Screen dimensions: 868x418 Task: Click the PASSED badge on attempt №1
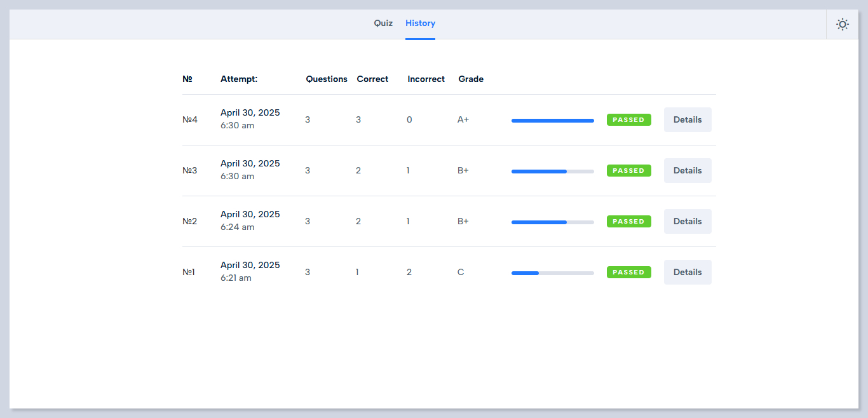(x=628, y=272)
